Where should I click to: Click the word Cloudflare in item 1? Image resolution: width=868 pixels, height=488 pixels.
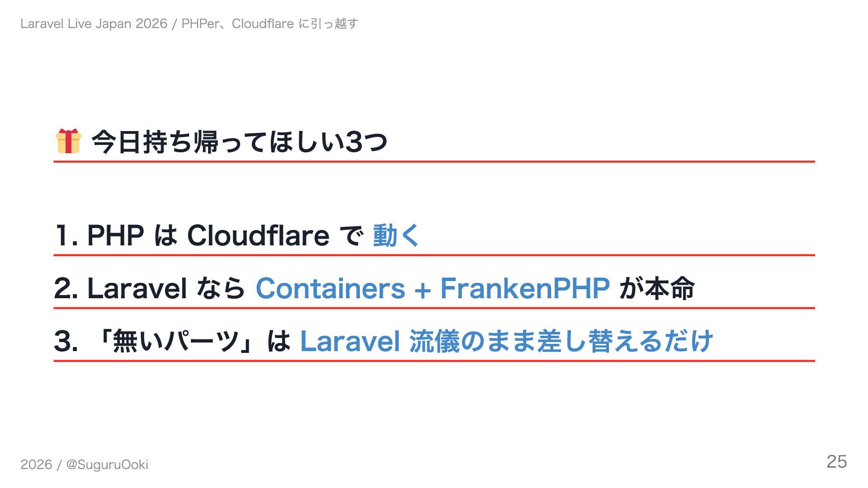pos(258,235)
